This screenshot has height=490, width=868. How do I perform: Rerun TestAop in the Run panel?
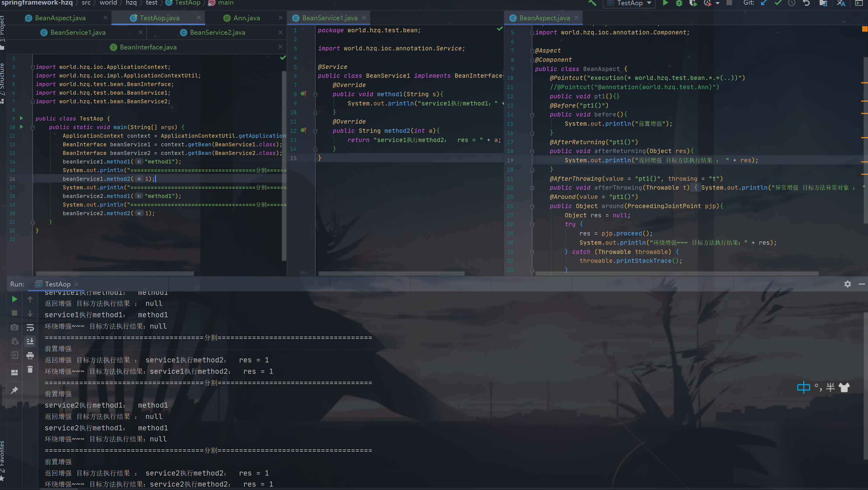pyautogui.click(x=14, y=299)
